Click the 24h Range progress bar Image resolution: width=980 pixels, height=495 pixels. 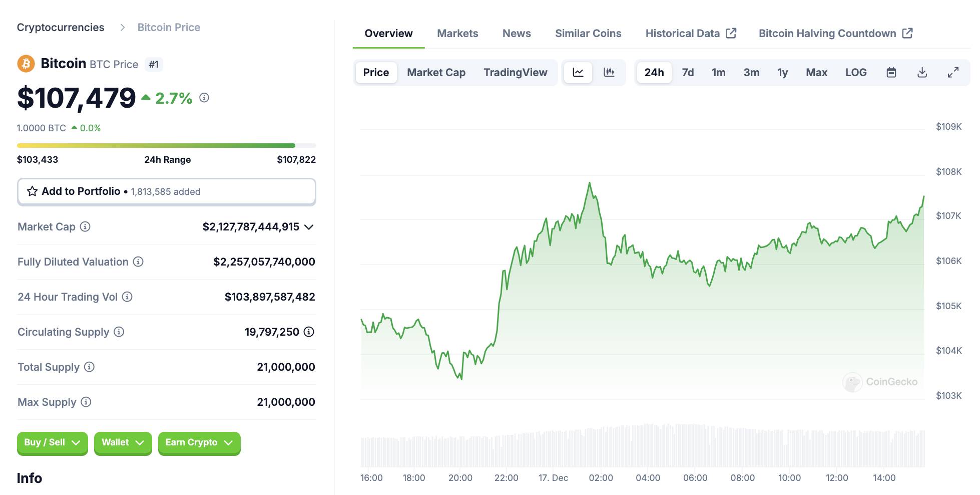point(167,146)
